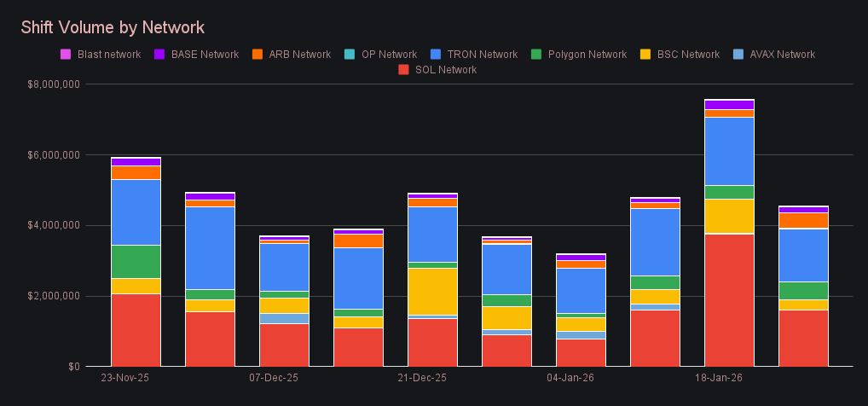
Task: Click the OP Network teal legend swatch
Action: [x=350, y=55]
